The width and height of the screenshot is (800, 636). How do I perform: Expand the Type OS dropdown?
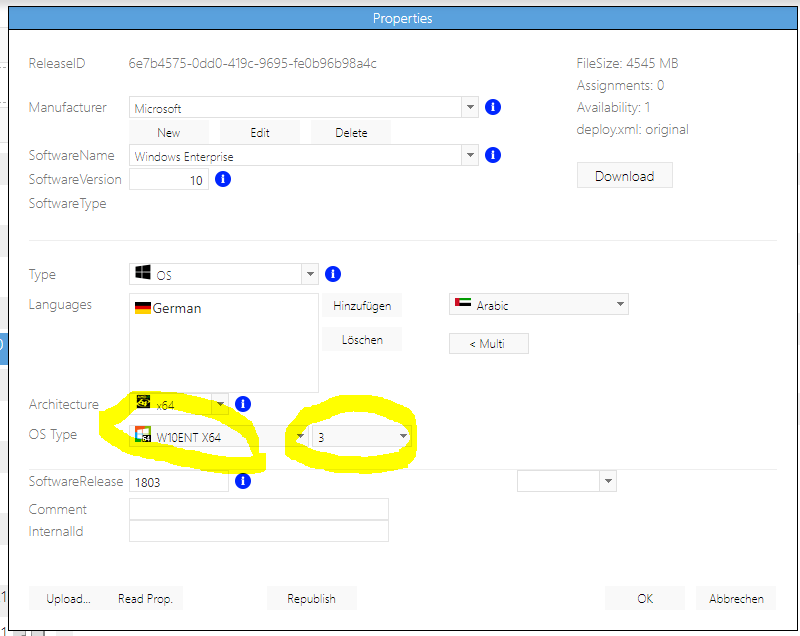[x=310, y=274]
